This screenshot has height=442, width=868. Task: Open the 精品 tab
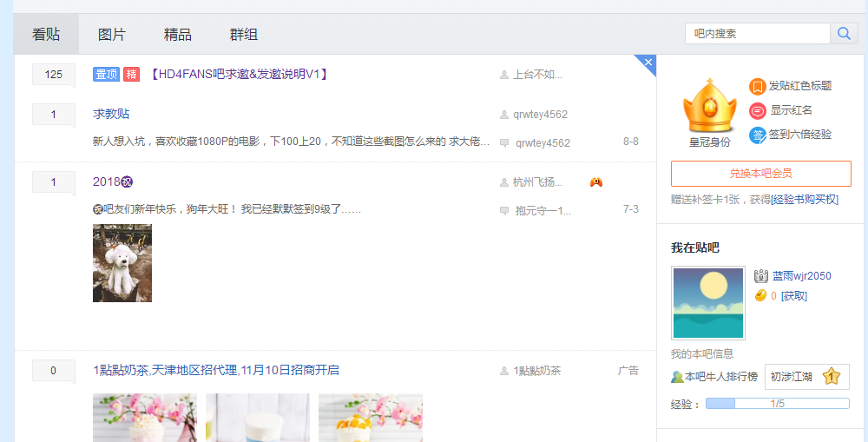tap(178, 35)
